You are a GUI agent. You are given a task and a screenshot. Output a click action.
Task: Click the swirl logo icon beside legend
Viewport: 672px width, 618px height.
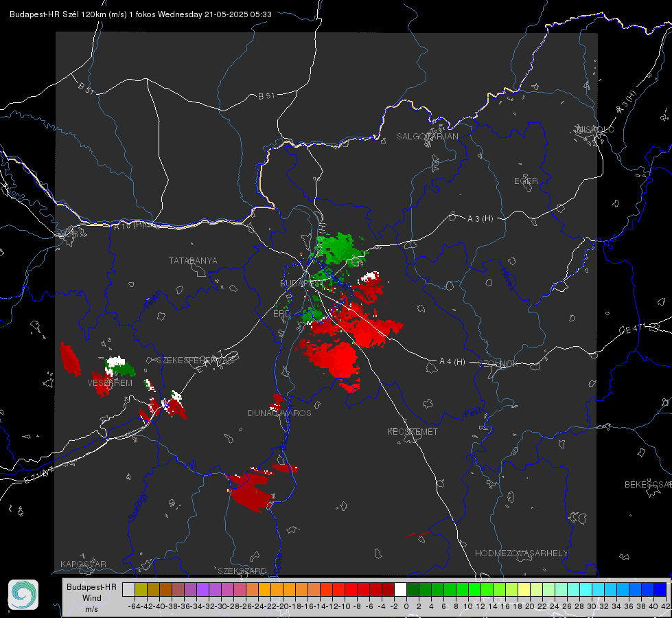point(23,595)
